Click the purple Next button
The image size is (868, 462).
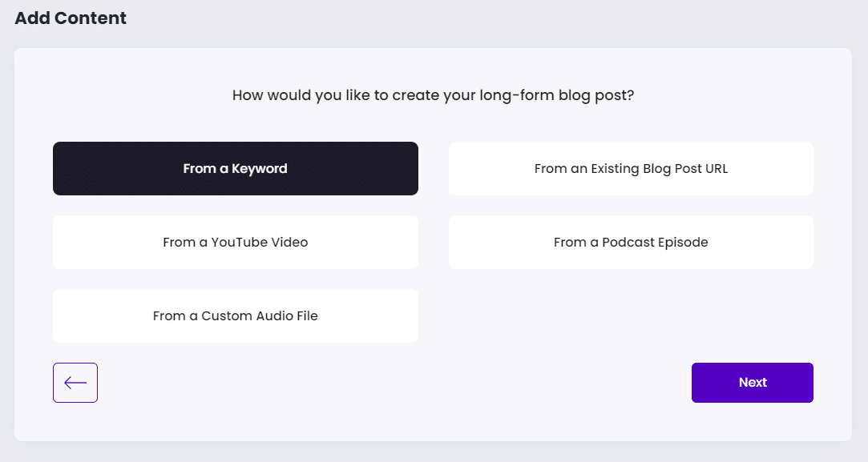tap(753, 382)
